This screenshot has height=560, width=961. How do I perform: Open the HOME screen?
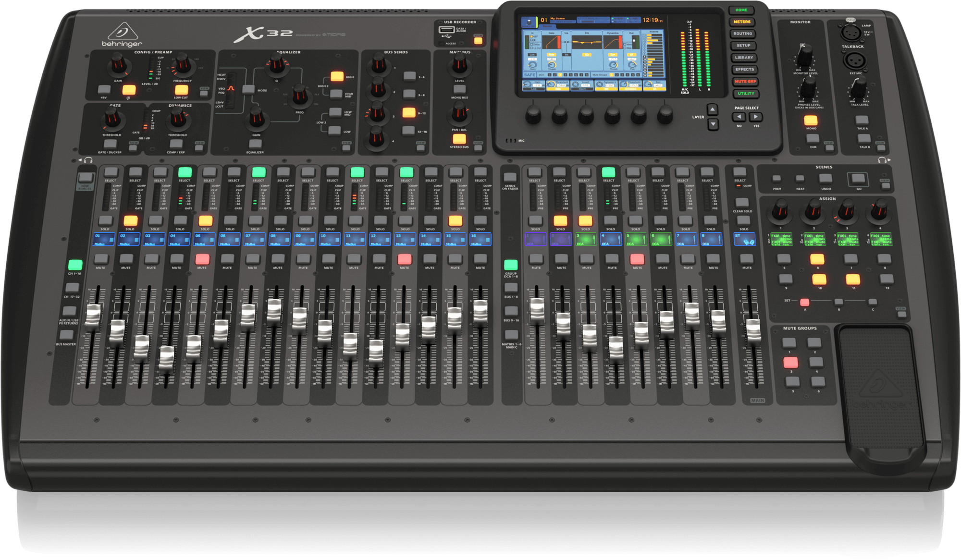tap(742, 9)
